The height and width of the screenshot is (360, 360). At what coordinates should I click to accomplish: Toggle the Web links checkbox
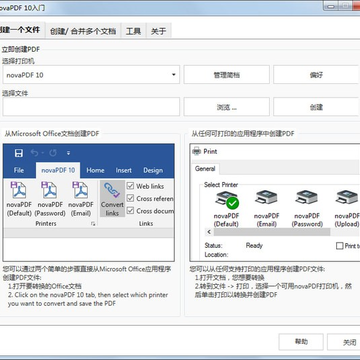130,186
